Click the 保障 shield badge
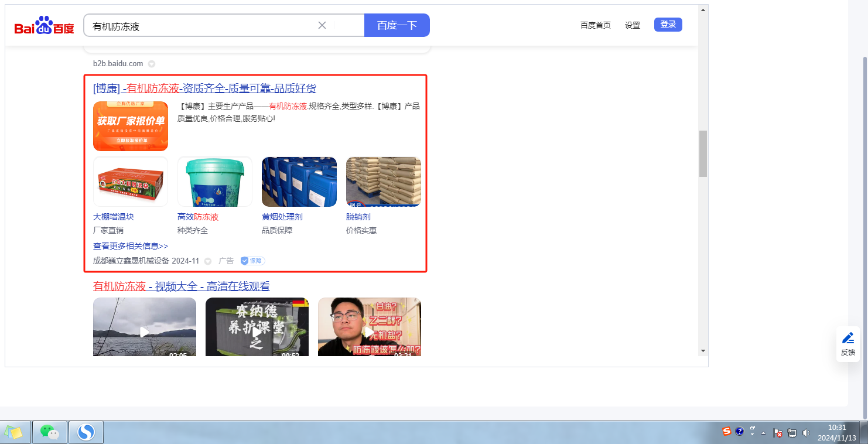Viewport: 868px width, 444px height. coord(252,261)
